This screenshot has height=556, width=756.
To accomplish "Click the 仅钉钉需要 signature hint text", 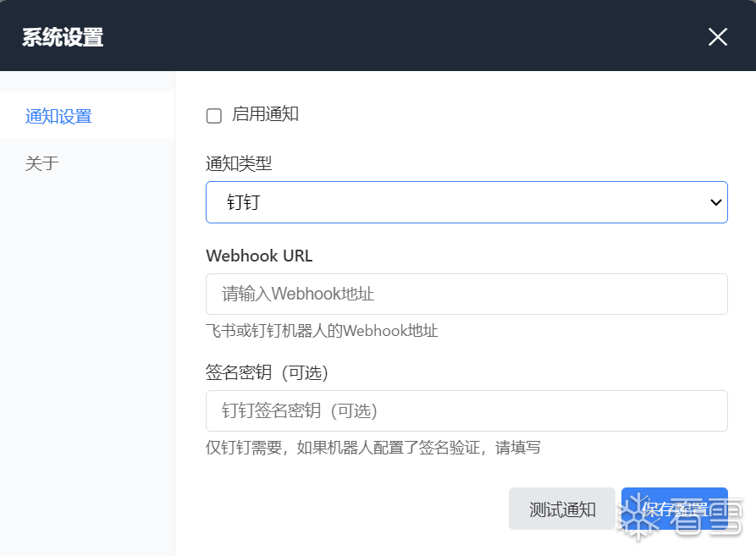I will (x=373, y=447).
